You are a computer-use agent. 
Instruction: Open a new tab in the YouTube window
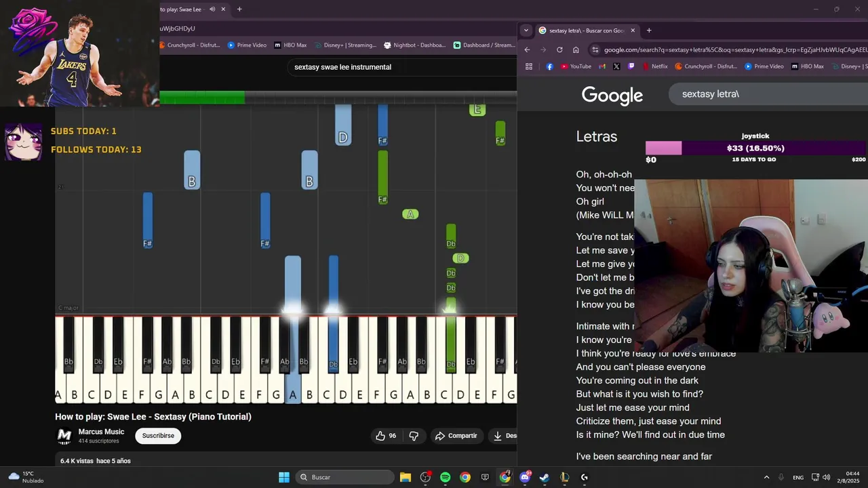pos(239,9)
